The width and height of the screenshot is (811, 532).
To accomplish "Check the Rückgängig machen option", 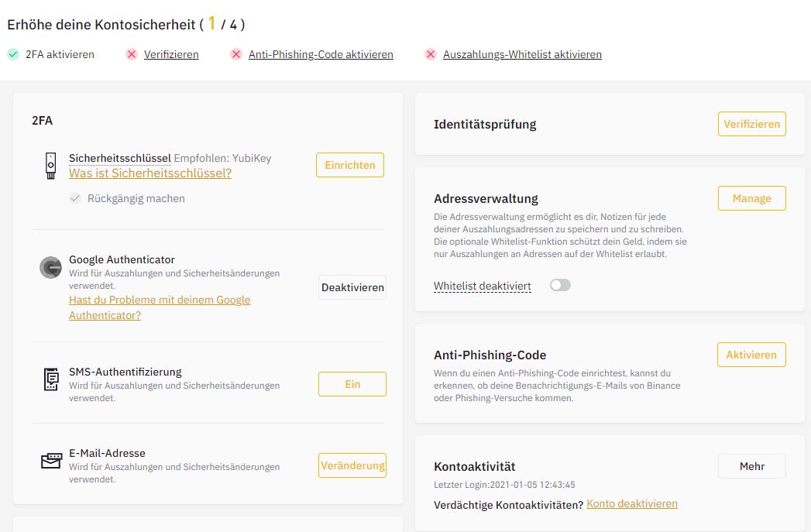I will tap(75, 198).
